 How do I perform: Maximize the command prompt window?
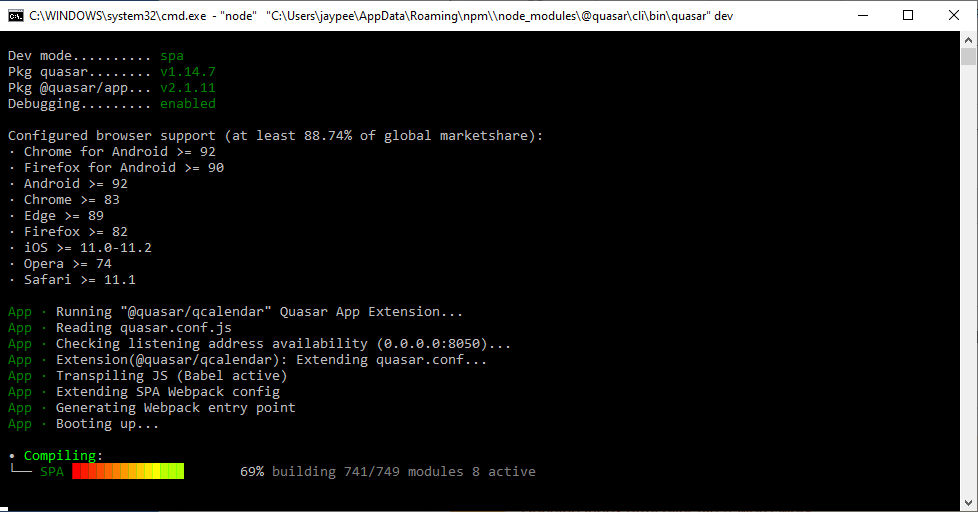point(908,16)
